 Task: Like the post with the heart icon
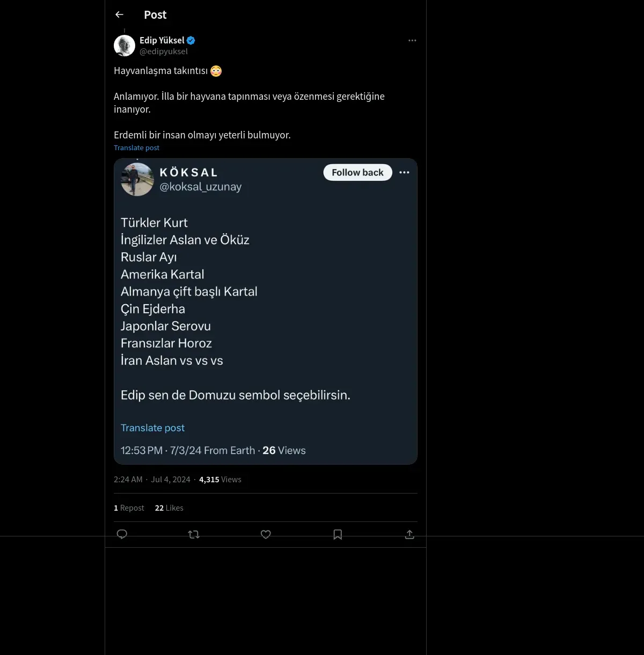266,534
